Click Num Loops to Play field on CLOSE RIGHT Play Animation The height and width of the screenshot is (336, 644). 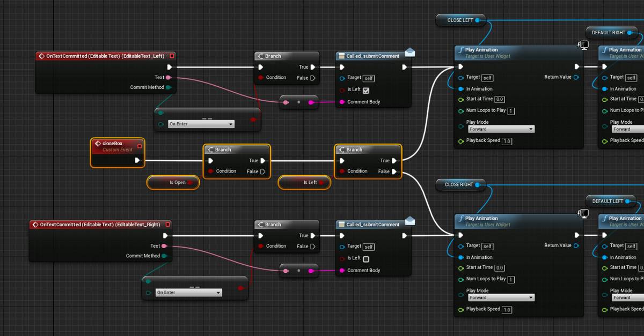[511, 279]
